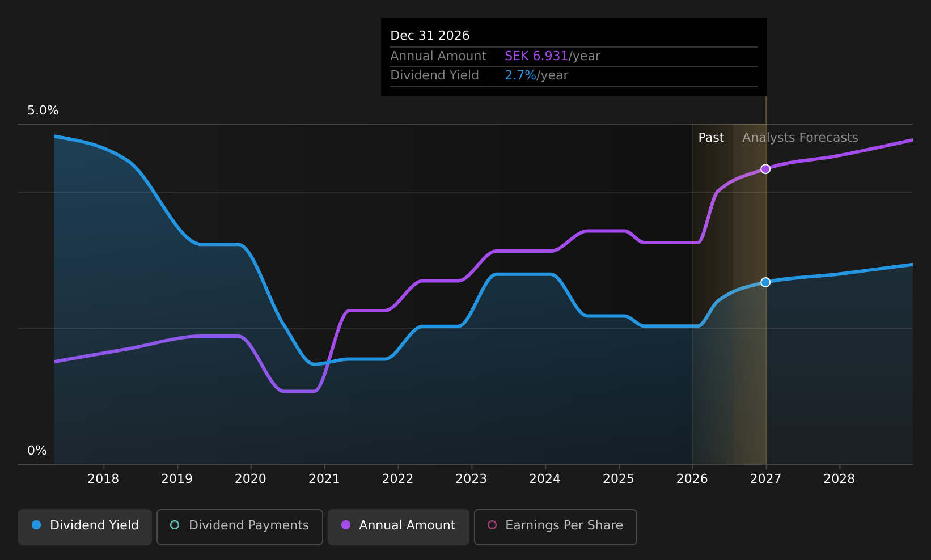
Task: Click the Past region label
Action: (x=711, y=138)
